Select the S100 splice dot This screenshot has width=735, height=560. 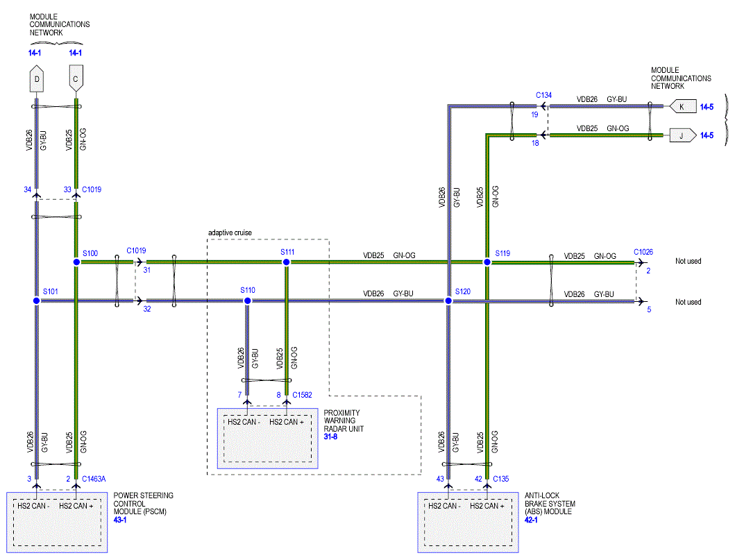click(76, 262)
